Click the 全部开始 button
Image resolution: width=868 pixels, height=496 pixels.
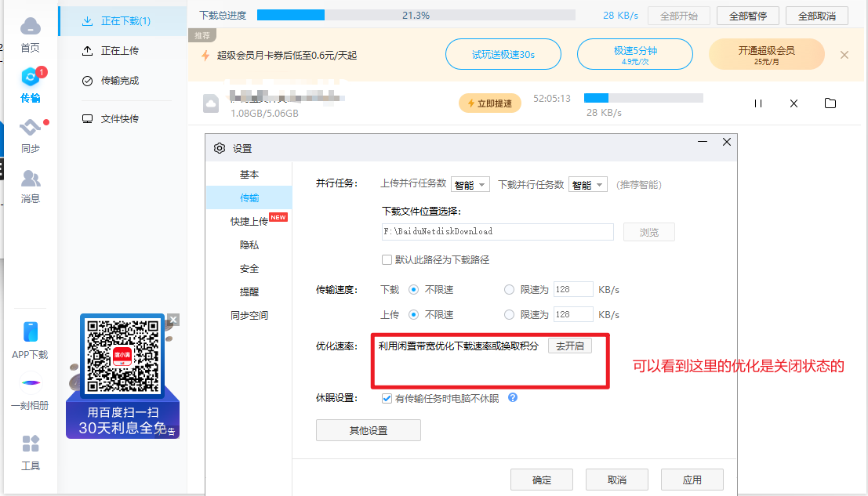pyautogui.click(x=679, y=16)
